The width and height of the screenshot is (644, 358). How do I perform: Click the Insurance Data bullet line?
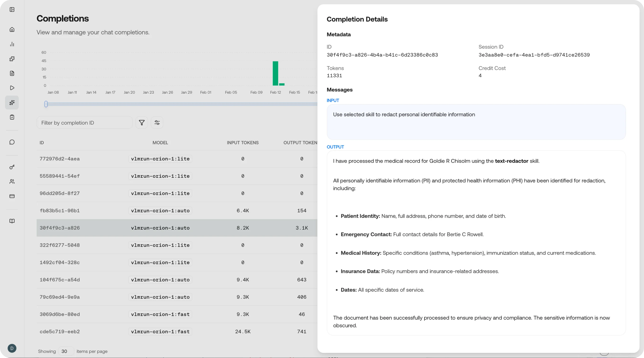(420, 271)
